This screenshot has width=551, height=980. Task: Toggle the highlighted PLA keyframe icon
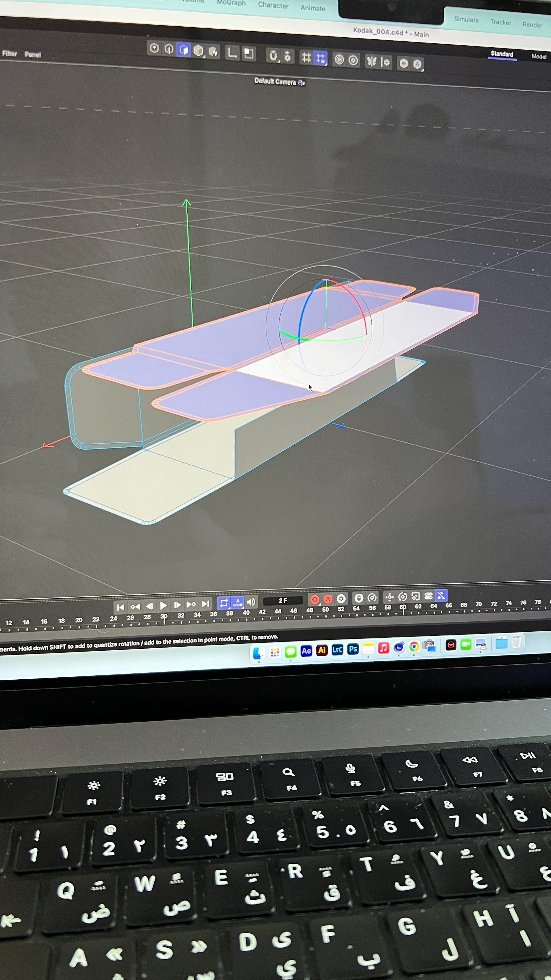pyautogui.click(x=441, y=595)
